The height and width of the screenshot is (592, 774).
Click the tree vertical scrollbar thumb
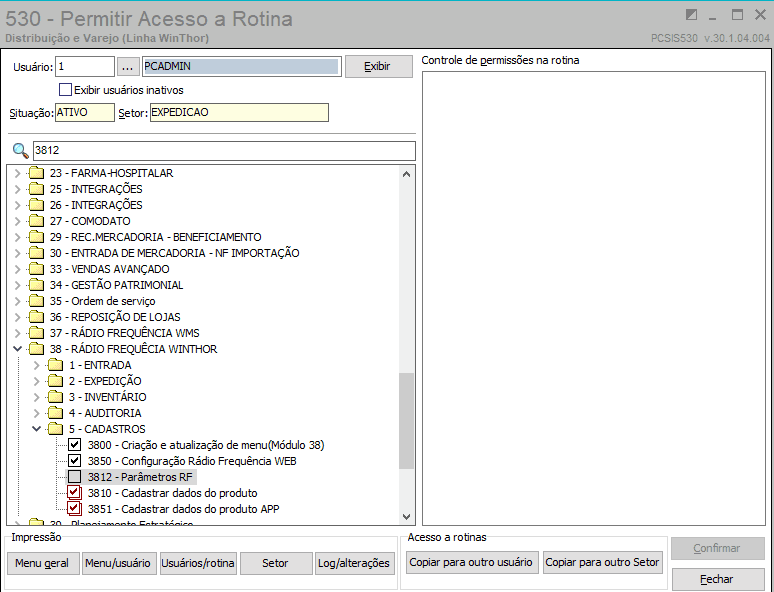pyautogui.click(x=406, y=421)
